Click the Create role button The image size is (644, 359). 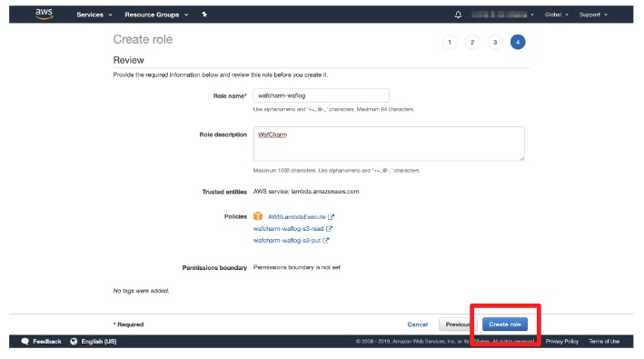(x=505, y=324)
